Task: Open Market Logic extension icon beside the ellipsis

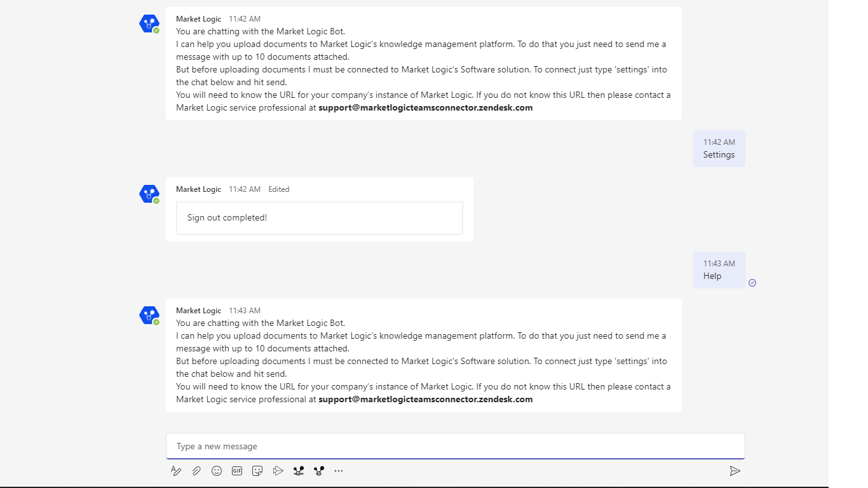Action: (318, 471)
